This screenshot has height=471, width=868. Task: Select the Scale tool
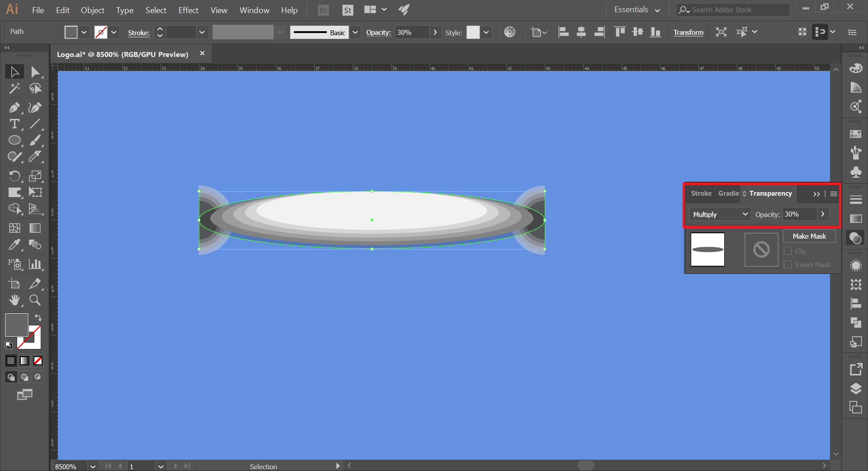[x=35, y=175]
